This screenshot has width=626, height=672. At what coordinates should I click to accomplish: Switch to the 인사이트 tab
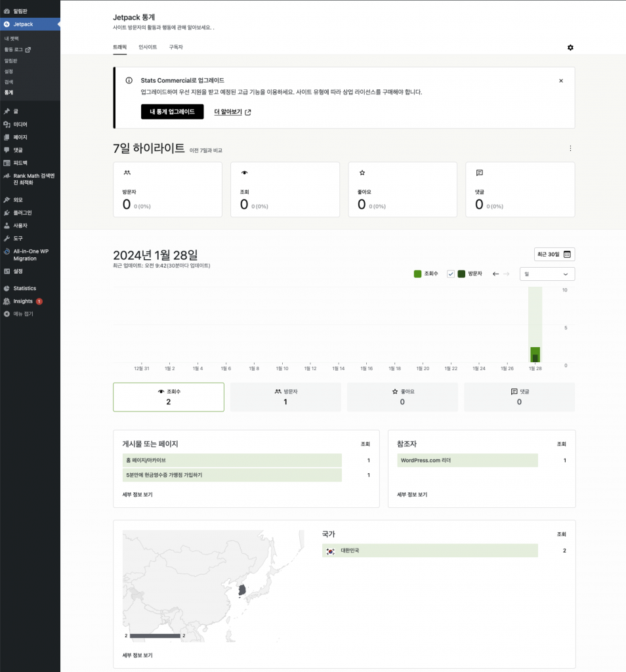coord(148,47)
